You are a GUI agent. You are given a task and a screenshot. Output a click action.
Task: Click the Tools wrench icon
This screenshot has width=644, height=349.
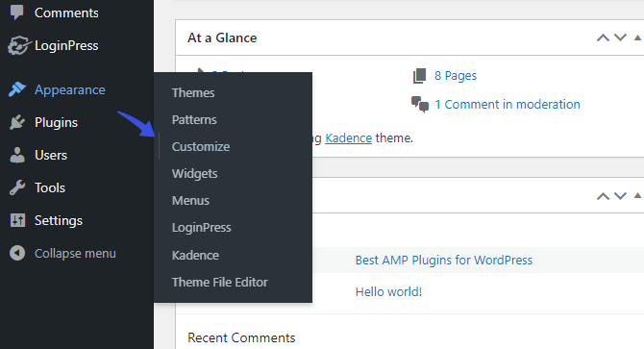[17, 187]
